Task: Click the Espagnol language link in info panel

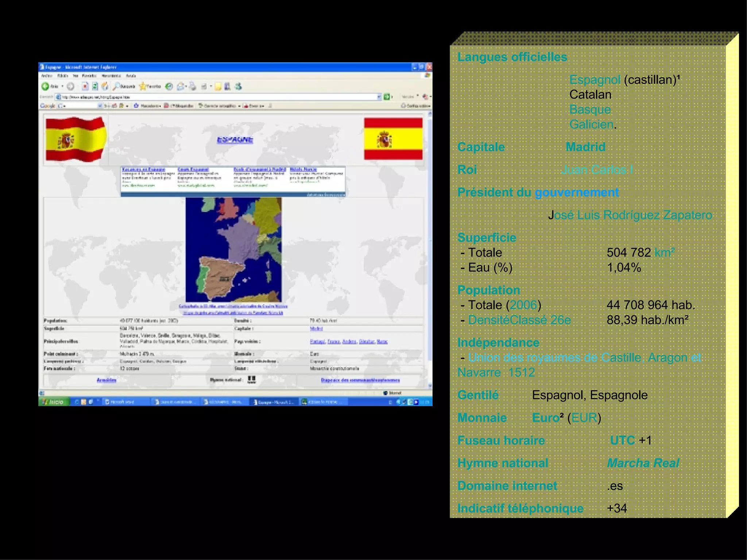Action: (595, 79)
